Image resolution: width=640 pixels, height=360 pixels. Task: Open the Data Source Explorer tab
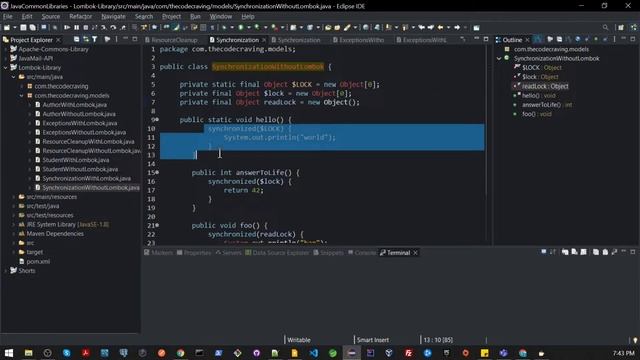tap(278, 253)
